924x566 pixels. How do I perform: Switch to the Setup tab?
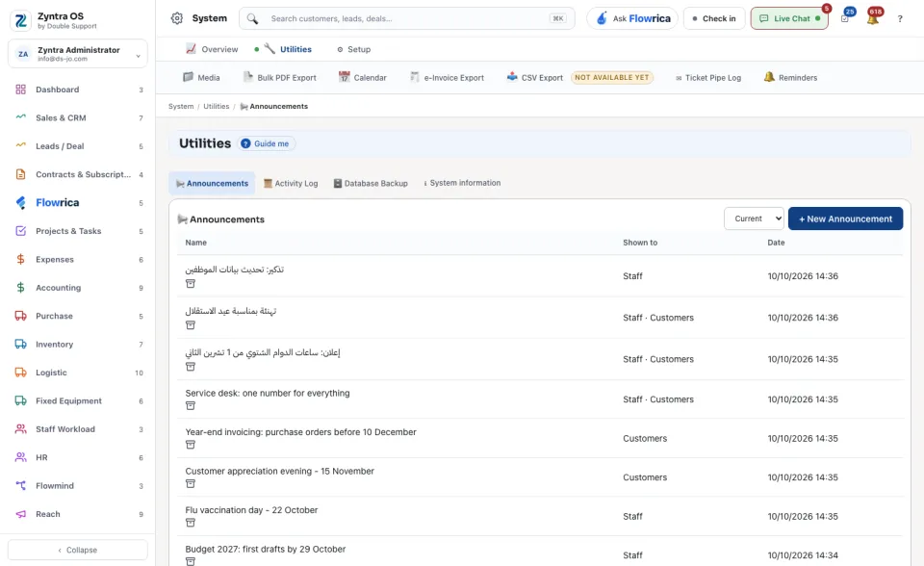[353, 49]
